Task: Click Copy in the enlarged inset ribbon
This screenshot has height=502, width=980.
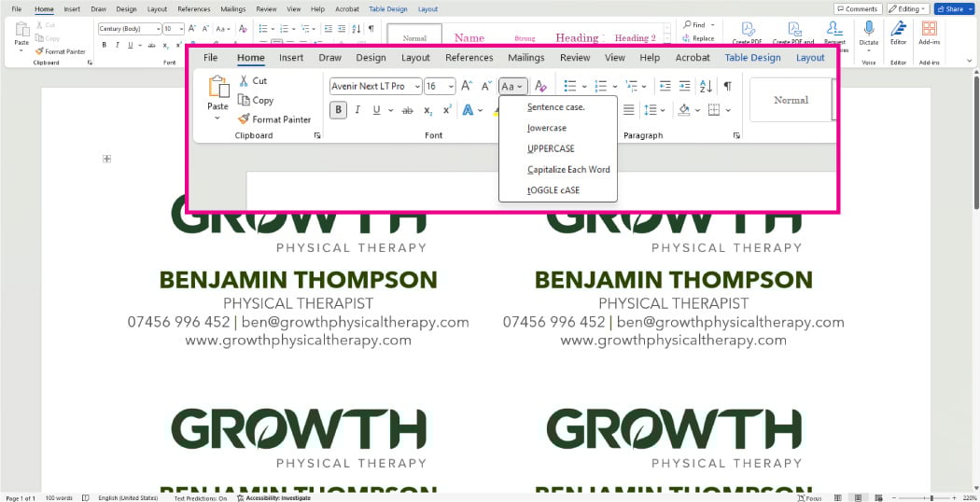Action: pyautogui.click(x=256, y=100)
